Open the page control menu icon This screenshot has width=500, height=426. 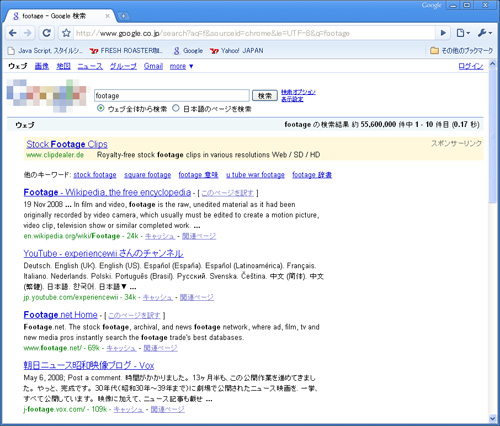click(463, 33)
